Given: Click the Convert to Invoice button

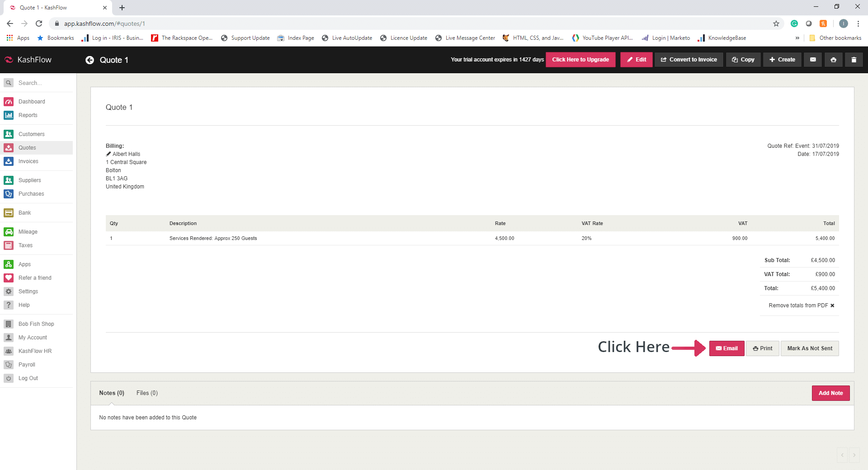Looking at the screenshot, I should pyautogui.click(x=689, y=60).
